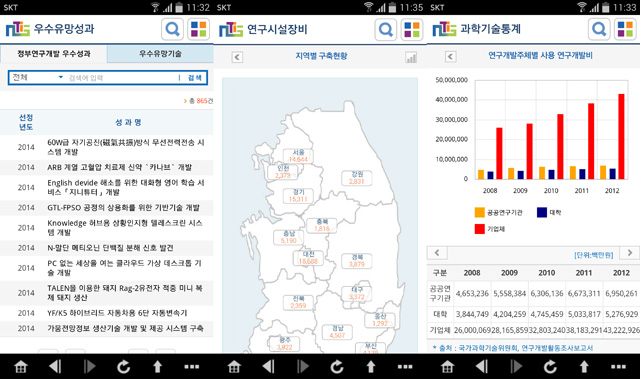Select the 전북 2,359 region label
The image size is (640, 379).
click(298, 302)
